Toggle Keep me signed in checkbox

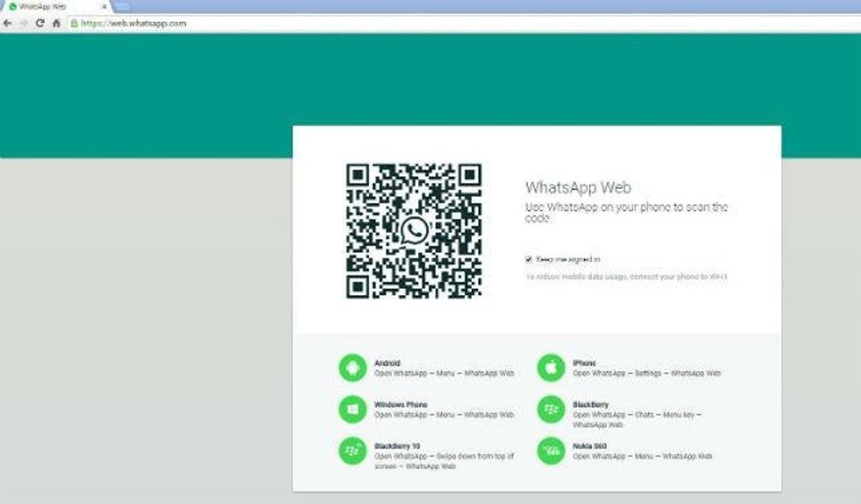pyautogui.click(x=528, y=259)
